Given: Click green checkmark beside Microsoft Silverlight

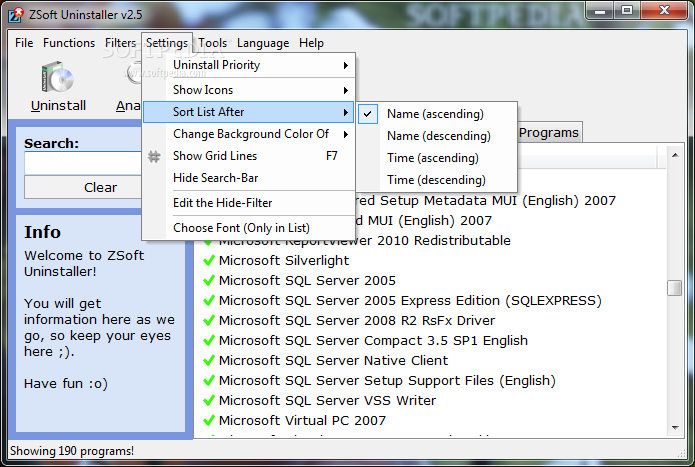Looking at the screenshot, I should (209, 261).
